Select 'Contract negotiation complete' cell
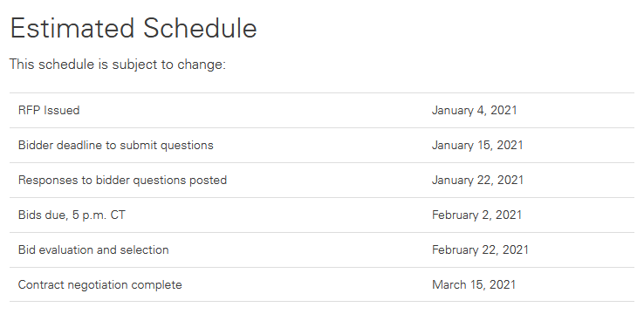644x321 pixels. [x=100, y=285]
